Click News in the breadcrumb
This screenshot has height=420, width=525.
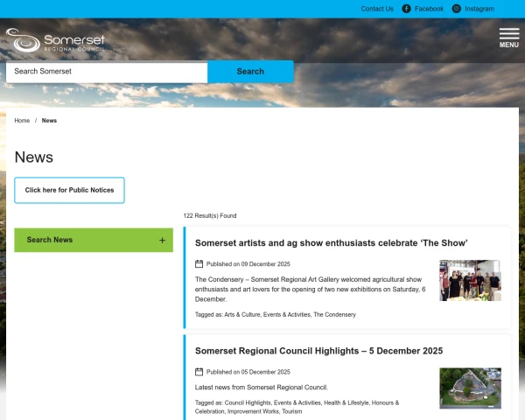[49, 121]
